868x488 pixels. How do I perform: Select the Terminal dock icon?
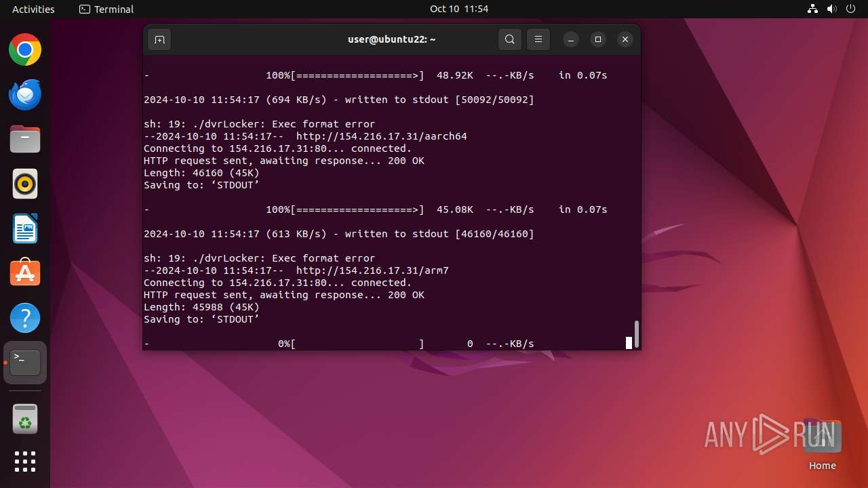click(x=25, y=363)
